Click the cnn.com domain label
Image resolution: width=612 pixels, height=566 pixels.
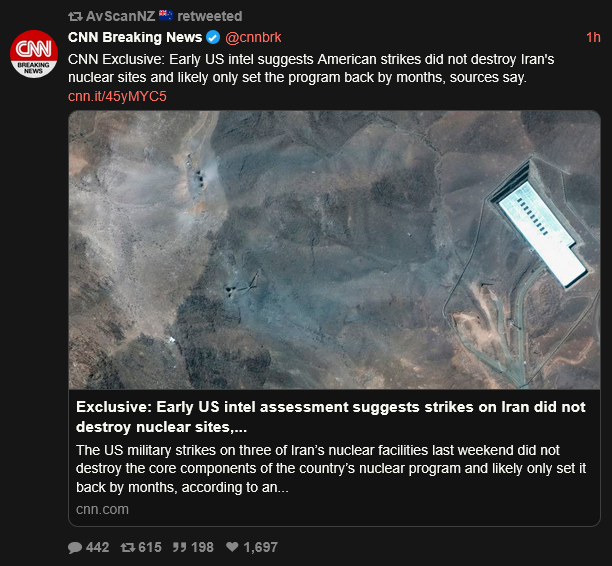point(102,509)
